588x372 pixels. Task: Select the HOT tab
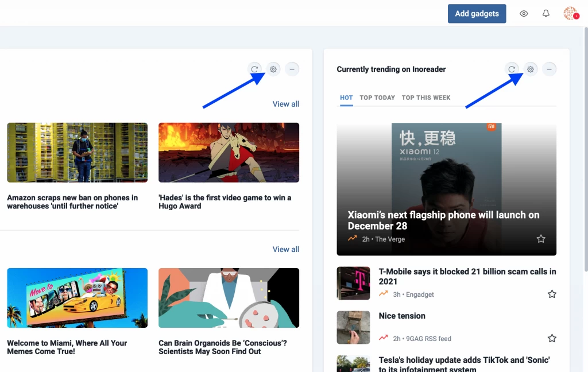346,98
